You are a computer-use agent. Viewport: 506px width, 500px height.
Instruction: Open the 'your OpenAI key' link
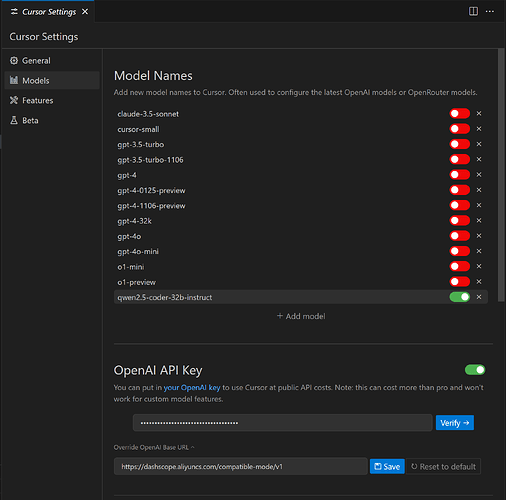(x=192, y=388)
